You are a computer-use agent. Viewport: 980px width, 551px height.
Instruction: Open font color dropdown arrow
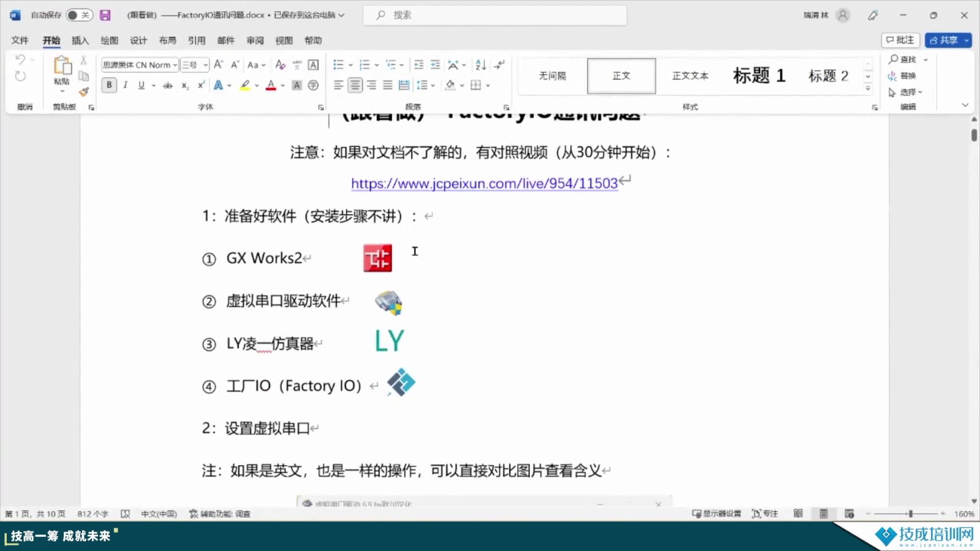pos(283,85)
